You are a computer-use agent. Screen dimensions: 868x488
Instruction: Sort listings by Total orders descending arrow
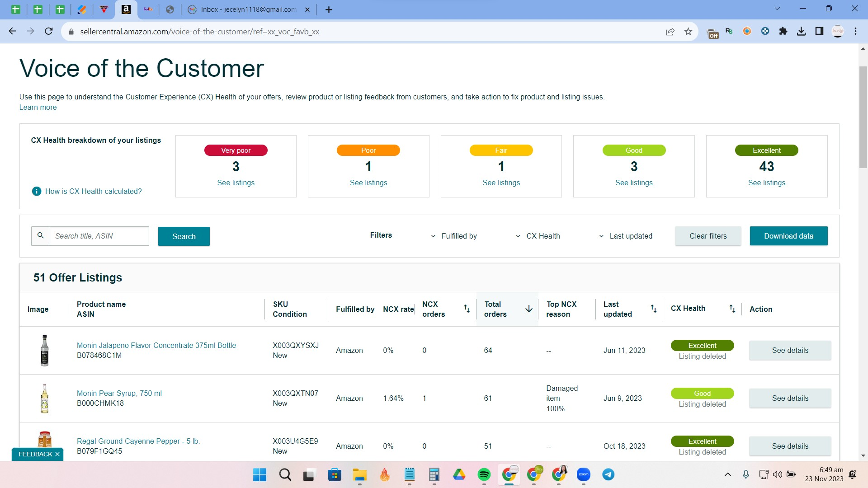(x=528, y=309)
